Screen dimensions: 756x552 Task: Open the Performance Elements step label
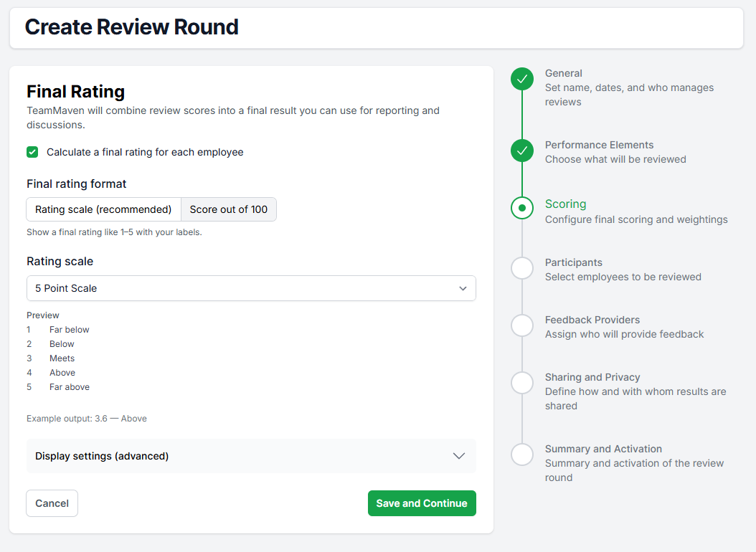599,145
